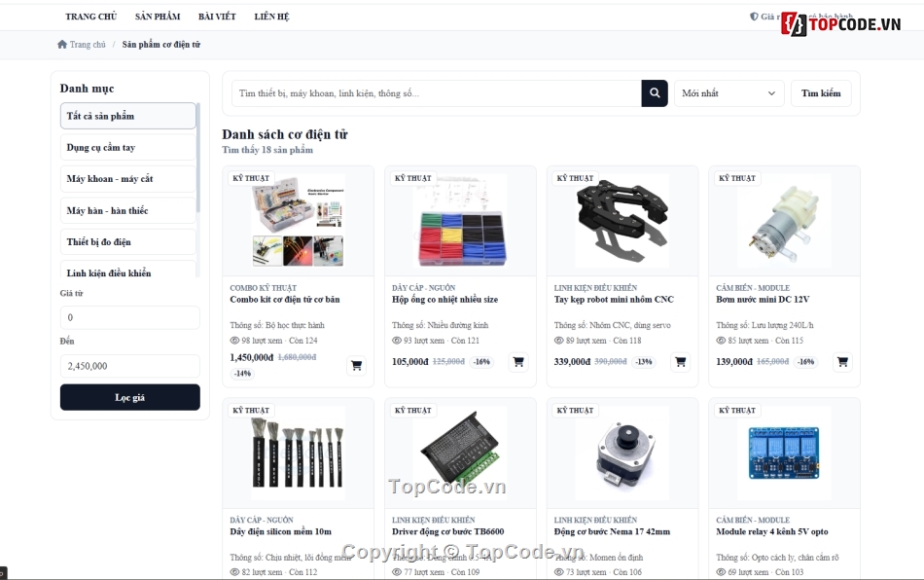This screenshot has height=580, width=924.
Task: Click the search magnifier icon button
Action: (655, 93)
